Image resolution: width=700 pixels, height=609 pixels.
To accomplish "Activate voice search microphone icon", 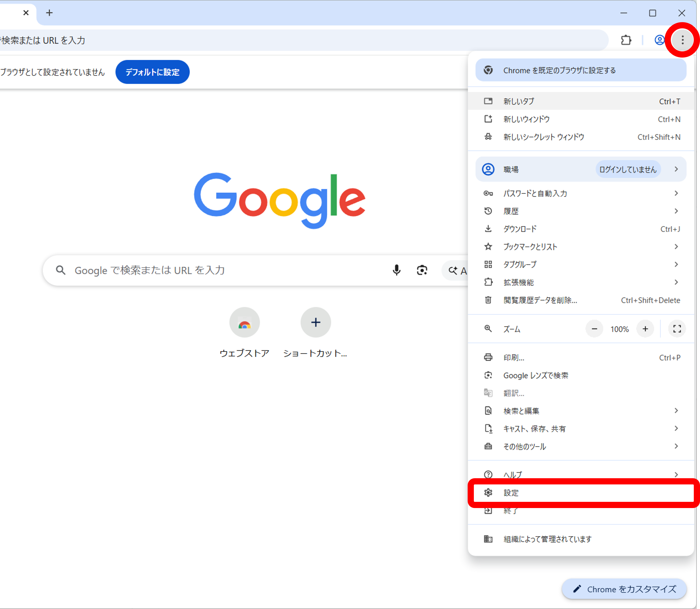I will (396, 270).
